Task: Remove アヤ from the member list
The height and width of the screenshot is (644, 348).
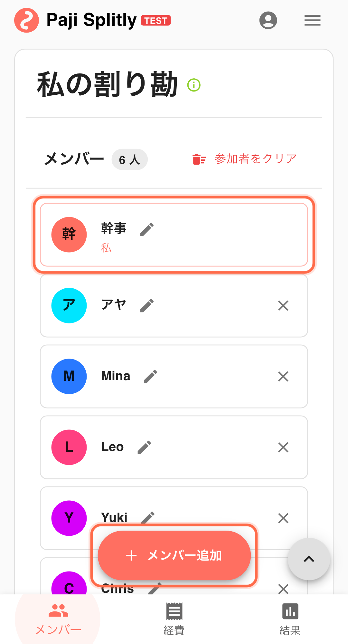Action: (x=283, y=305)
